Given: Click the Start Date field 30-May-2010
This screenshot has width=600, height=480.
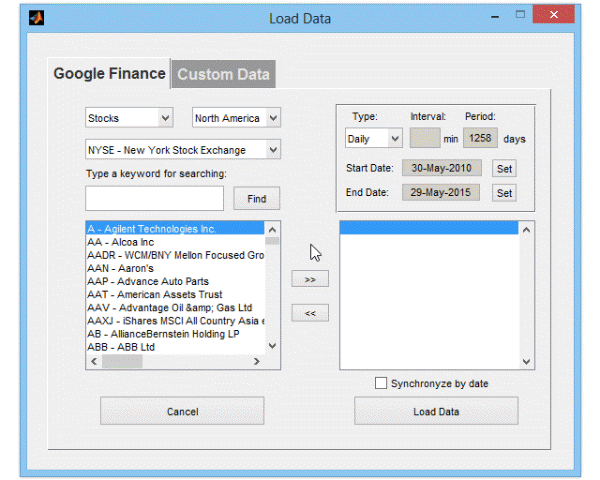Looking at the screenshot, I should [442, 168].
